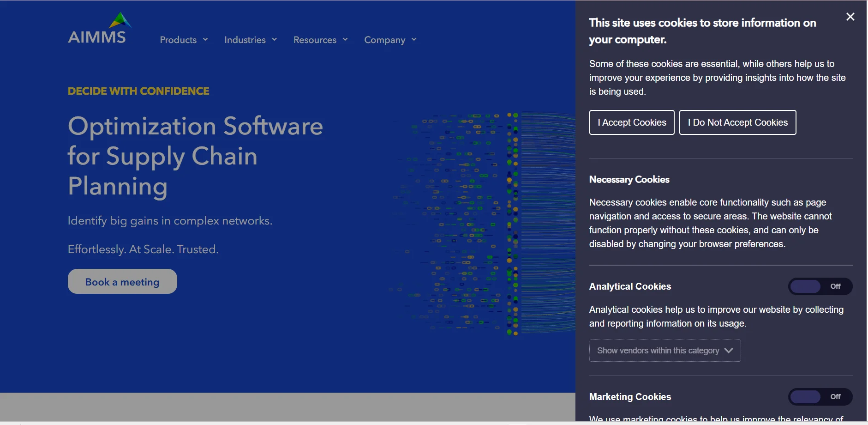Click the Book a meeting button

[122, 282]
